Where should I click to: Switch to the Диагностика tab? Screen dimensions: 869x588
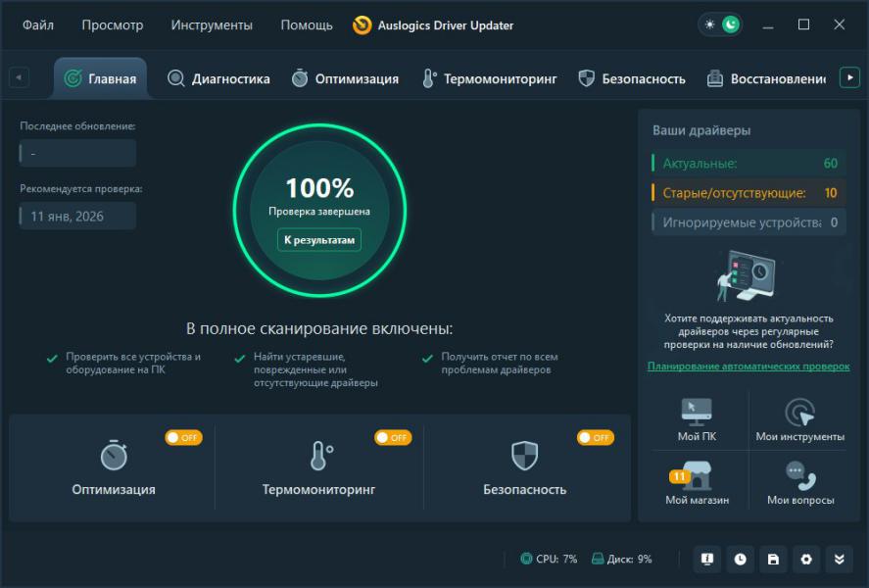218,78
